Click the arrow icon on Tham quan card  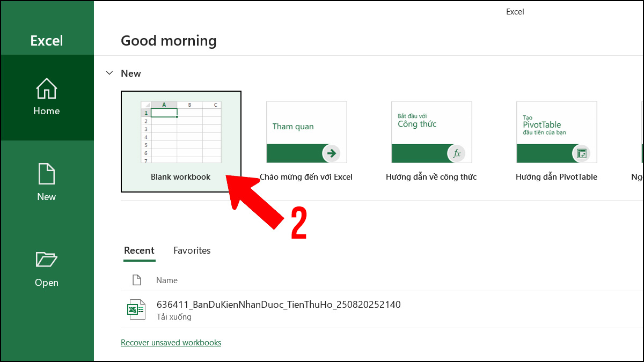pos(331,153)
